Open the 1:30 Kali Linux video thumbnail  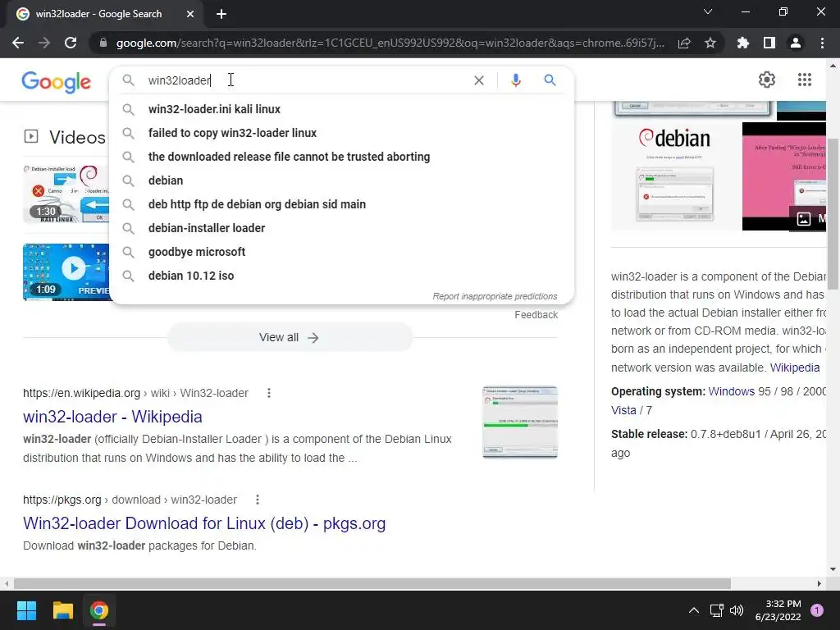coord(66,194)
